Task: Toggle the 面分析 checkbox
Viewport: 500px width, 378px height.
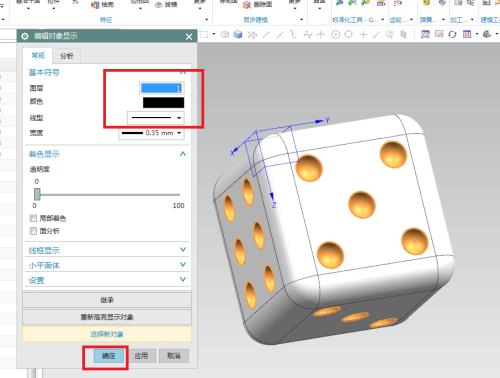Action: pos(33,231)
